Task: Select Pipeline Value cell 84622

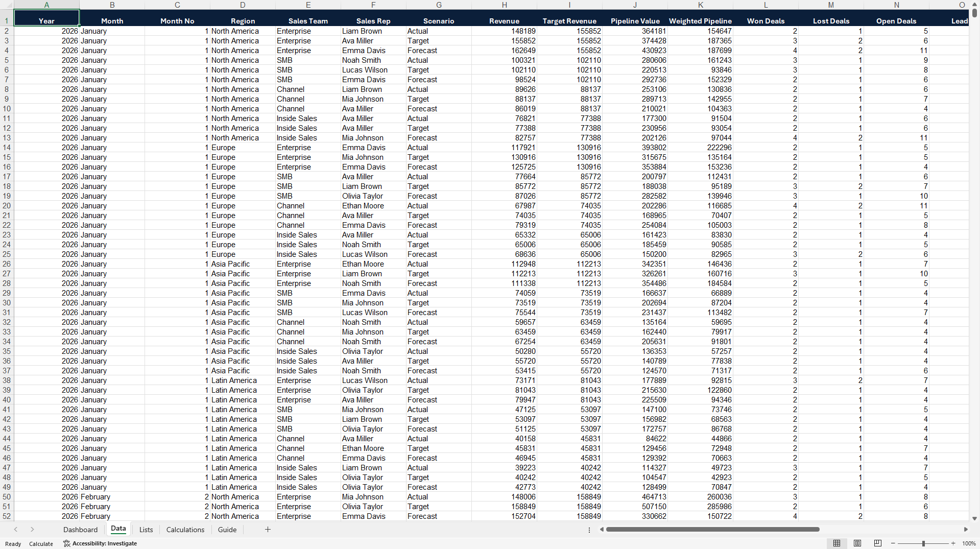Action: [x=635, y=439]
